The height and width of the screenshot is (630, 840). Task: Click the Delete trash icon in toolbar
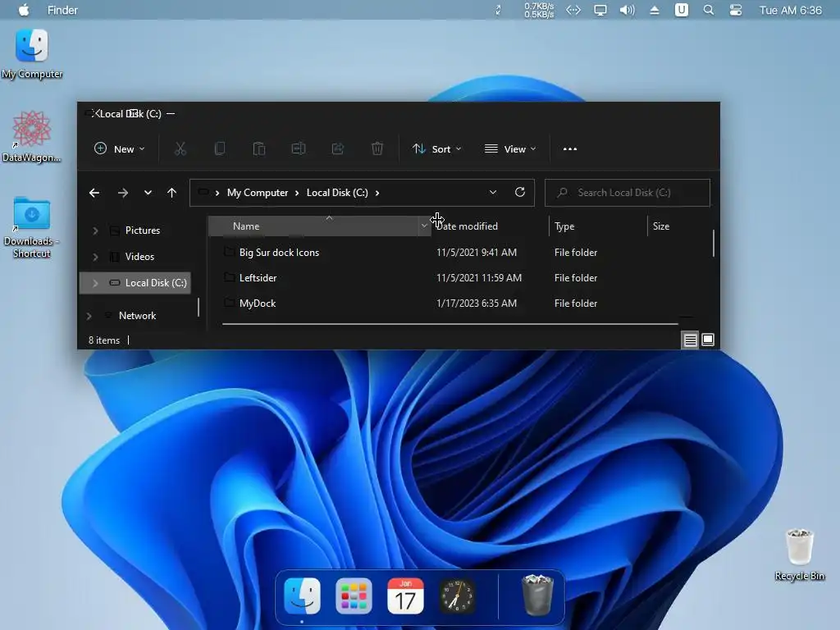tap(377, 149)
